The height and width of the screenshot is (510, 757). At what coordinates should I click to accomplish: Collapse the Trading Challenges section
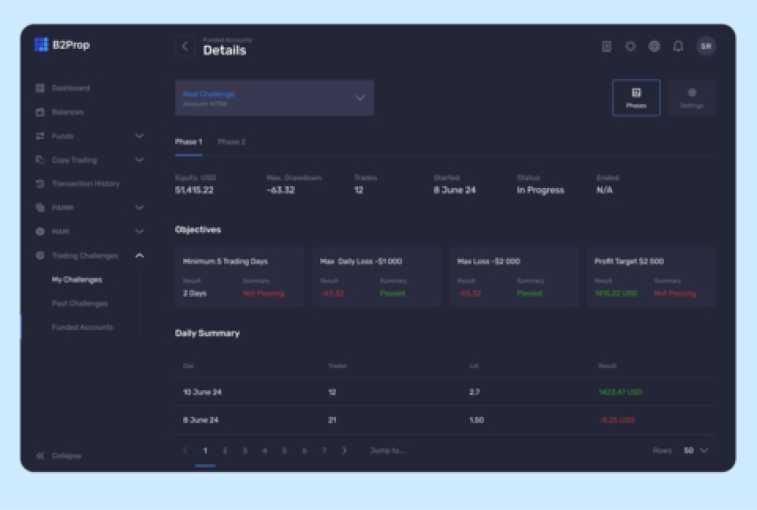point(139,256)
